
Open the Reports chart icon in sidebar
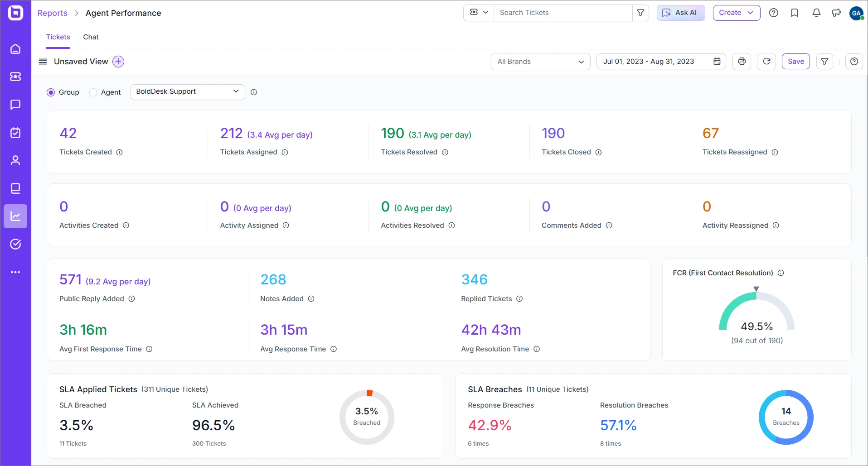[15, 216]
